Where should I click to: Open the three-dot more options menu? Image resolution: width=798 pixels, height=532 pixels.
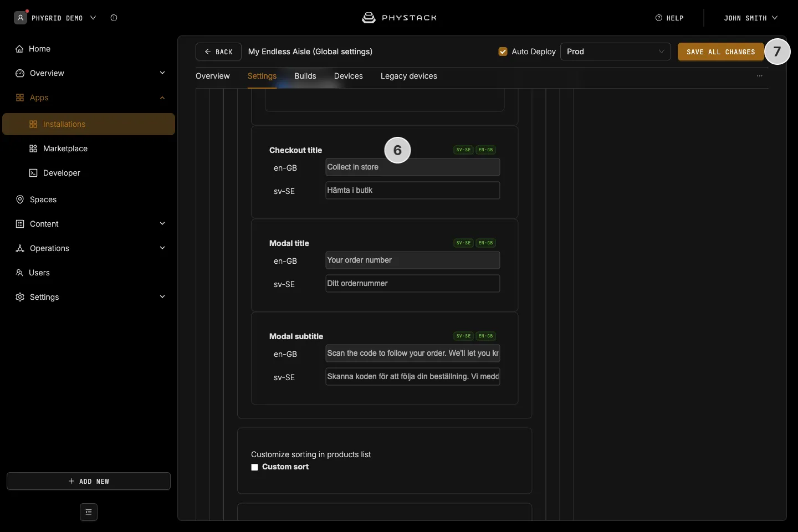(x=760, y=76)
